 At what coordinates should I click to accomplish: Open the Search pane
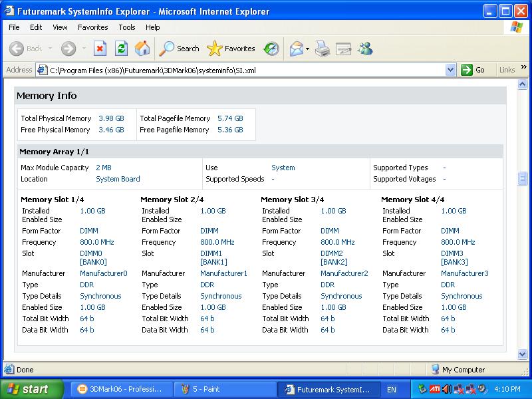click(x=180, y=49)
